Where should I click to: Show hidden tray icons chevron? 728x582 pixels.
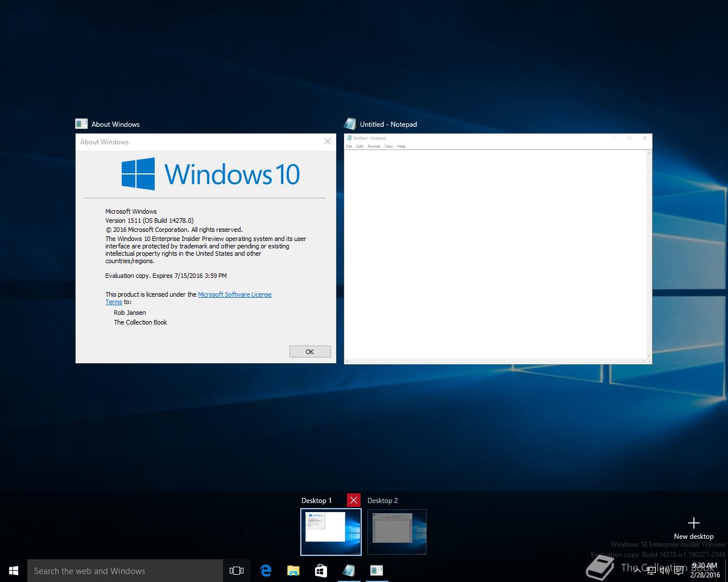click(x=637, y=571)
